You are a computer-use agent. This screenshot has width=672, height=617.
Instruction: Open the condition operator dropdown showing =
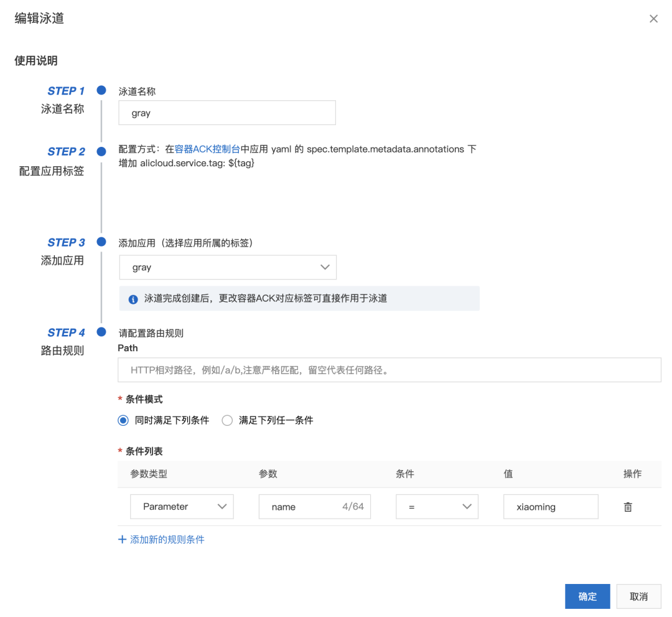pos(437,507)
